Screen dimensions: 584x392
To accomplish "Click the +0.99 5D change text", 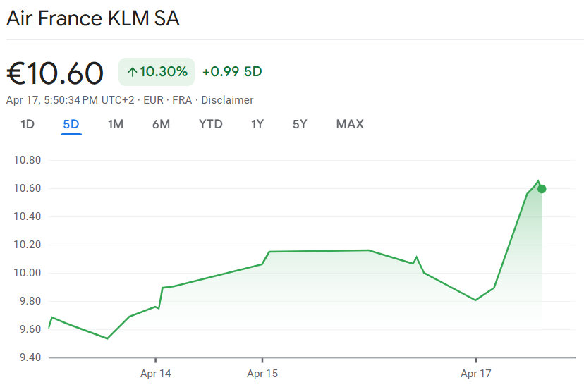I will pyautogui.click(x=232, y=72).
